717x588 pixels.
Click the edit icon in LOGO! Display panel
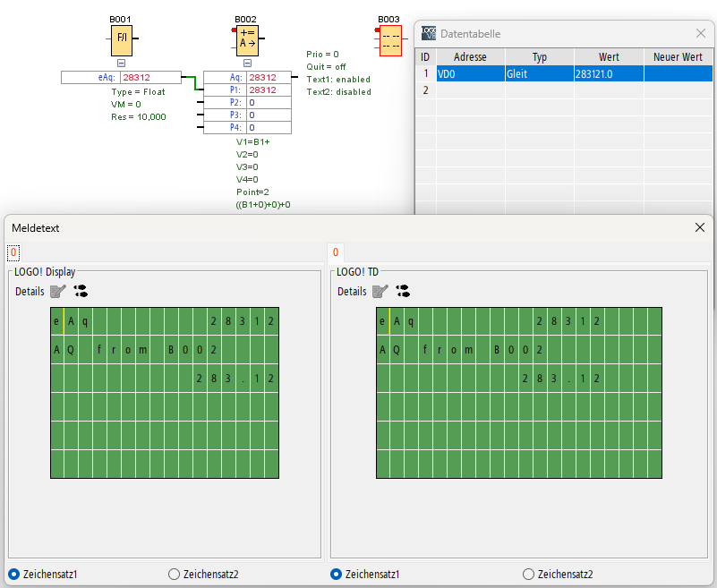58,291
